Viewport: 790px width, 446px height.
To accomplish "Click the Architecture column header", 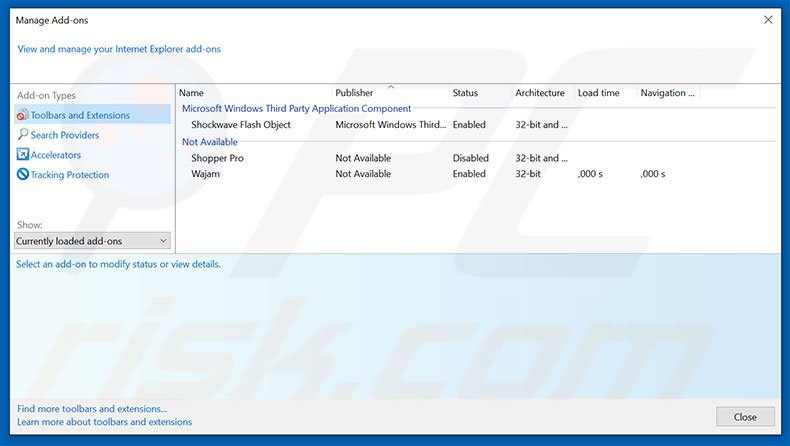I will pos(541,93).
